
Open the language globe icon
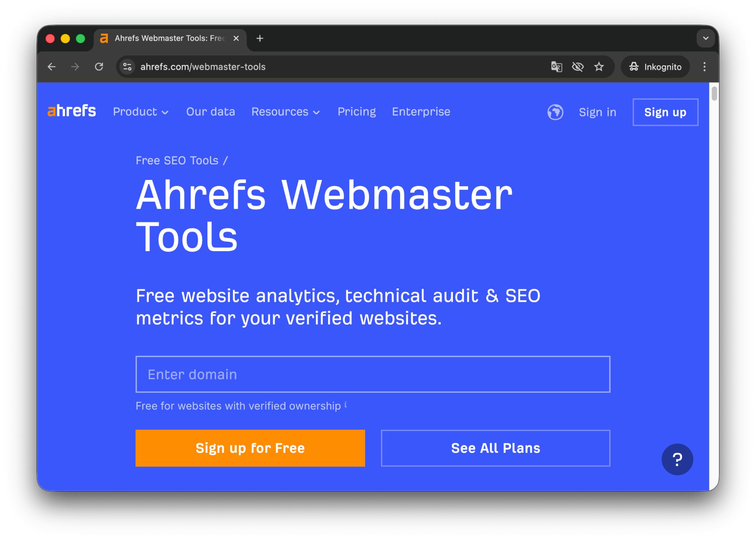tap(555, 112)
